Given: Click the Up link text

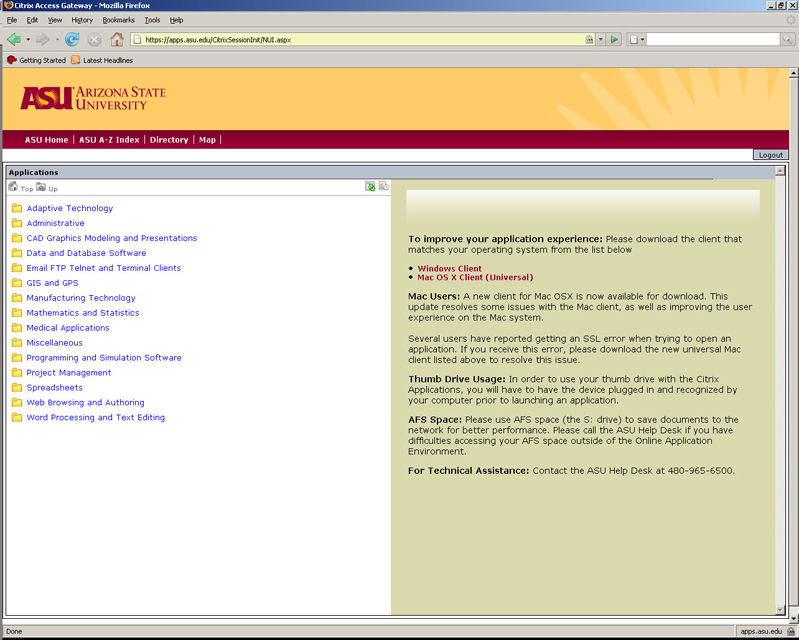Looking at the screenshot, I should click(x=53, y=189).
